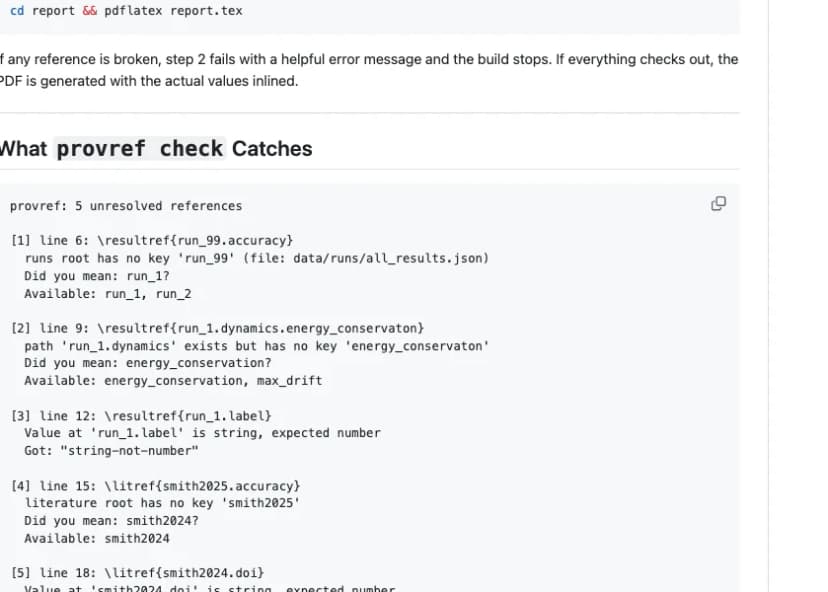This screenshot has width=828, height=592.
Task: Click the 'Did you mean: smith2024?' line
Action: 111,521
